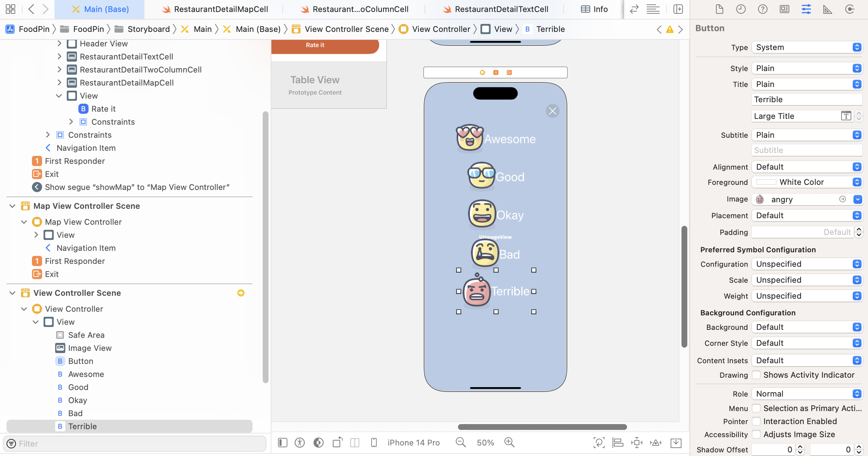Enable Shows Activity Indicator checkbox
868x456 pixels.
(x=756, y=375)
